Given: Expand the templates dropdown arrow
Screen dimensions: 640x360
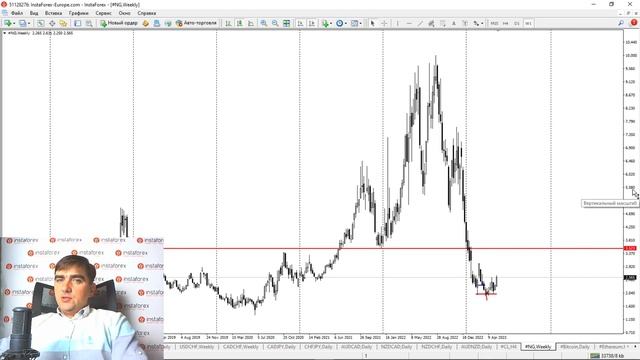Looking at the screenshot, I should pyautogui.click(x=360, y=23).
